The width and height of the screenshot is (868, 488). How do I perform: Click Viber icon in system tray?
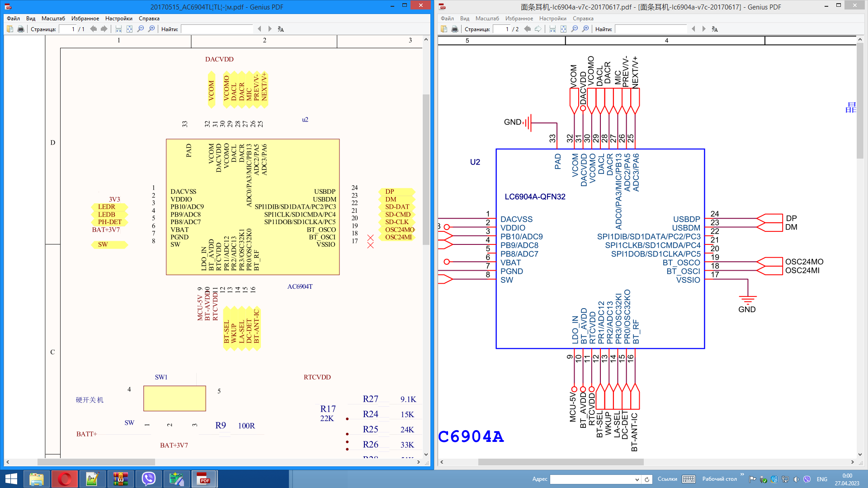(x=807, y=479)
